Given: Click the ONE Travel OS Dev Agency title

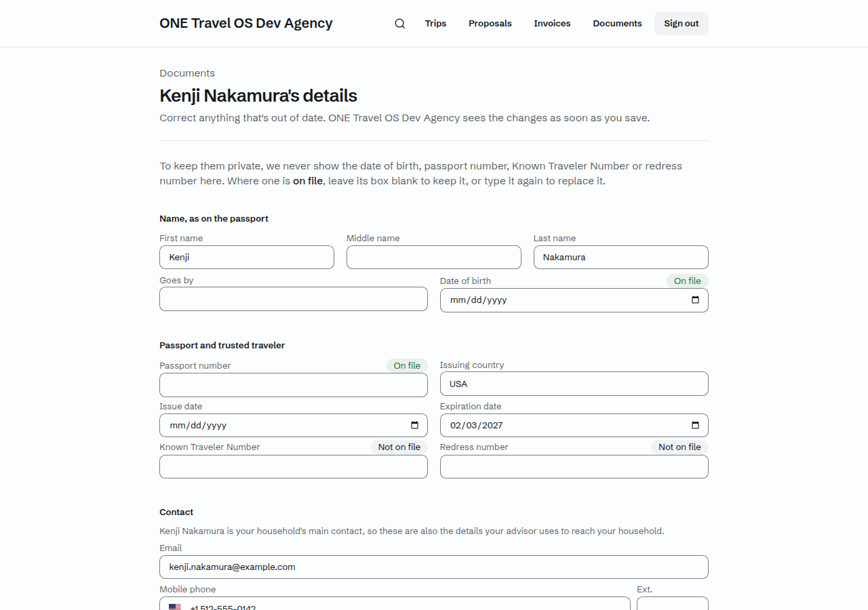Looking at the screenshot, I should click(246, 24).
